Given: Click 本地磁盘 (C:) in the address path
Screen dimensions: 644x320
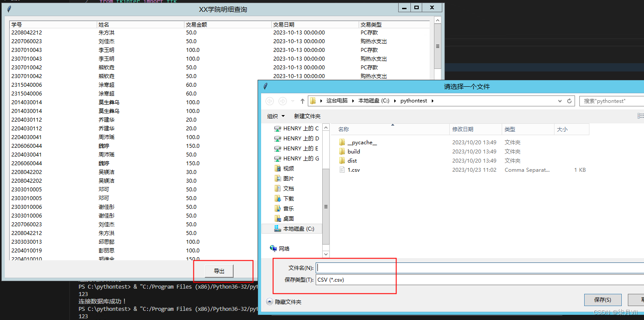Looking at the screenshot, I should coord(374,101).
